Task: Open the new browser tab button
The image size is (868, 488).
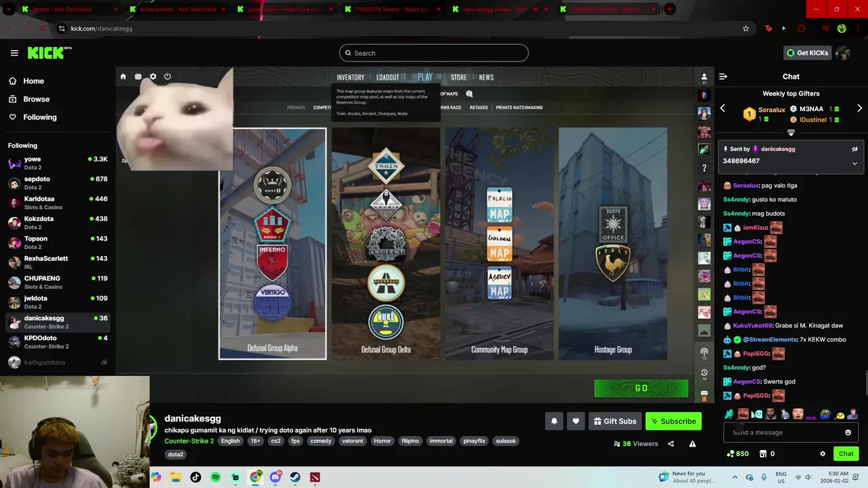Action: pos(669,9)
